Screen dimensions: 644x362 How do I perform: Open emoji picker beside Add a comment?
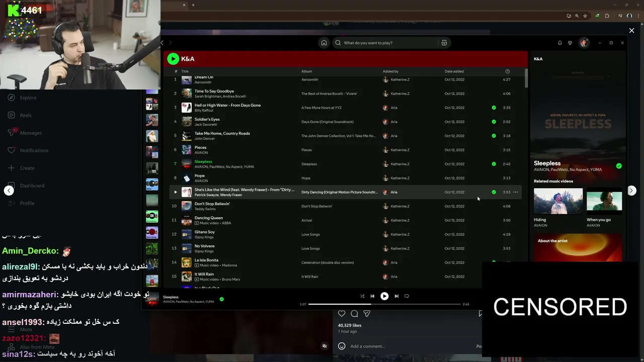coord(342,346)
